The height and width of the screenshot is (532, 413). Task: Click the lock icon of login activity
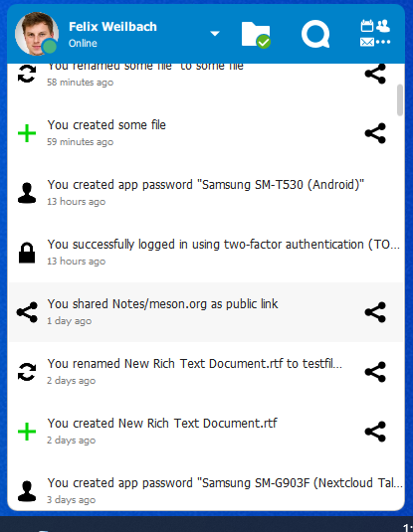[27, 253]
